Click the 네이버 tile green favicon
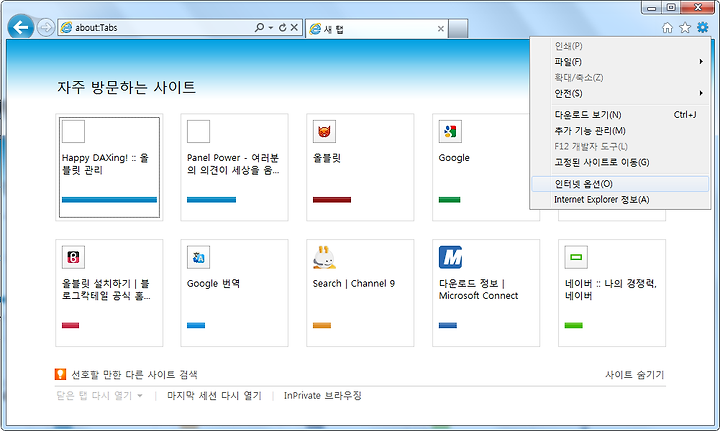Viewport: 720px width, 431px height. pyautogui.click(x=576, y=257)
